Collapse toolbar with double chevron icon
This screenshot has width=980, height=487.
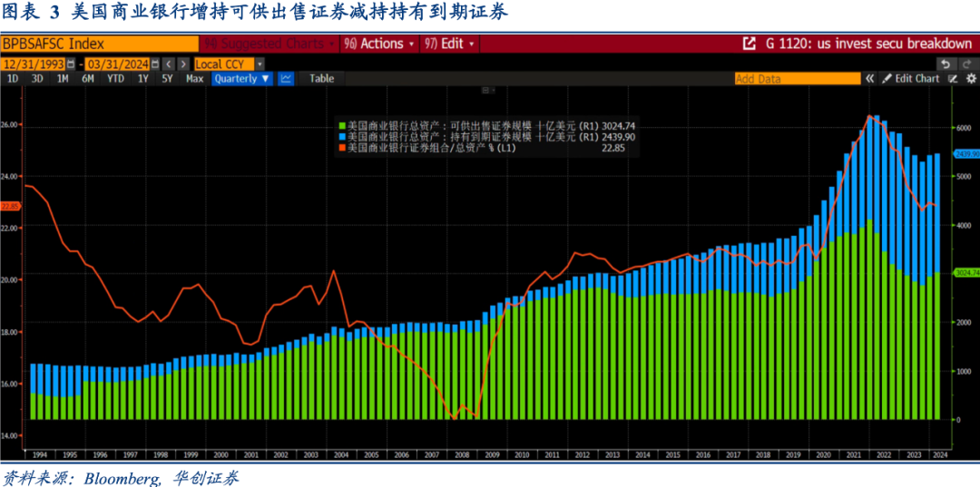pos(869,79)
